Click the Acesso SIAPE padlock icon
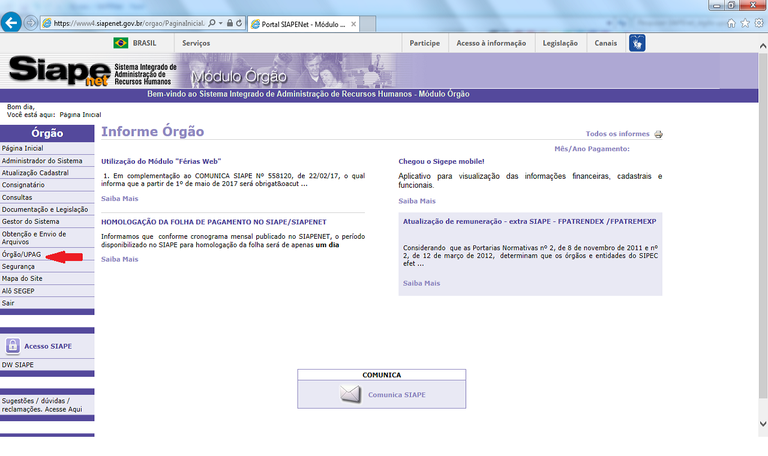Image resolution: width=768 pixels, height=456 pixels. [x=12, y=346]
